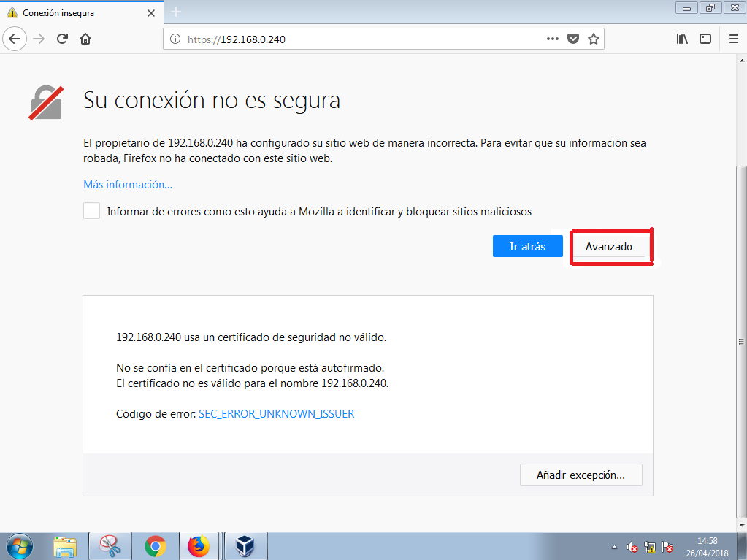Click the tab's warning triangle icon

pos(12,13)
